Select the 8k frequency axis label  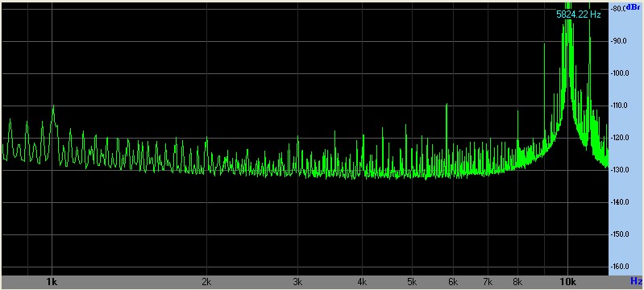(517, 282)
